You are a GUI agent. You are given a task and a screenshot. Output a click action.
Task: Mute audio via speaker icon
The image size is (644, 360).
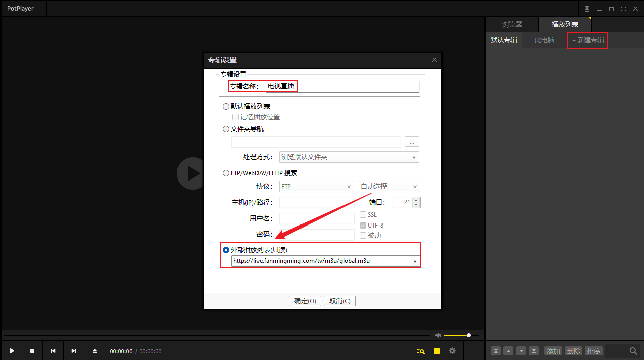point(438,335)
